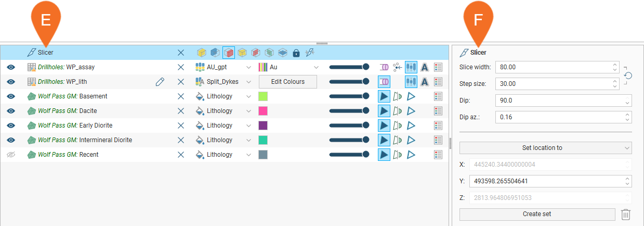Show the Wolf Pass GM Recent layer
Image resolution: width=644 pixels, height=226 pixels.
(x=11, y=155)
